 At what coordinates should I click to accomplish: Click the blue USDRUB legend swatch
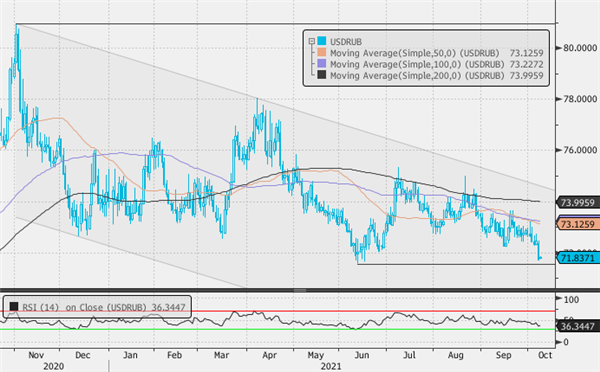click(x=322, y=41)
